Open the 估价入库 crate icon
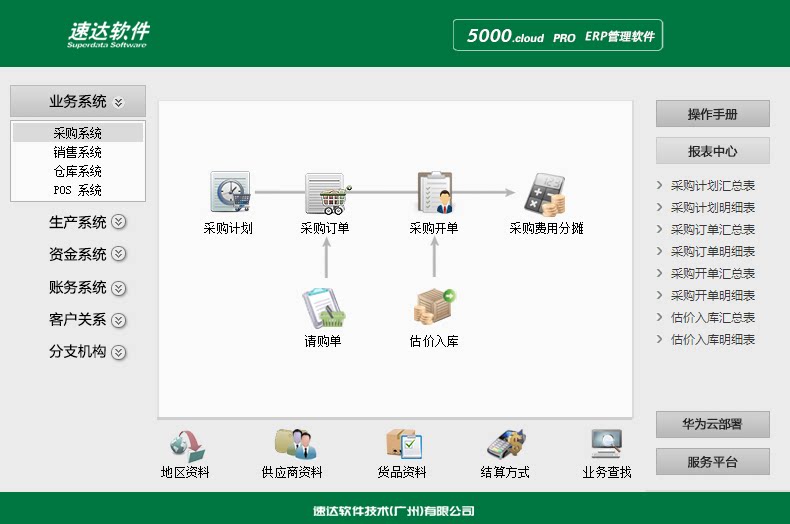 (x=434, y=306)
